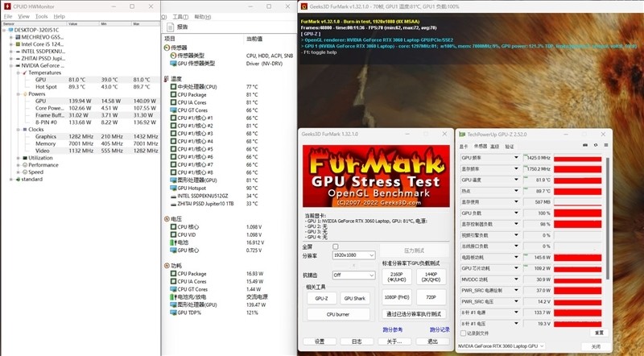Open HWMonitor View menu
This screenshot has height=356, width=644.
pos(23,16)
